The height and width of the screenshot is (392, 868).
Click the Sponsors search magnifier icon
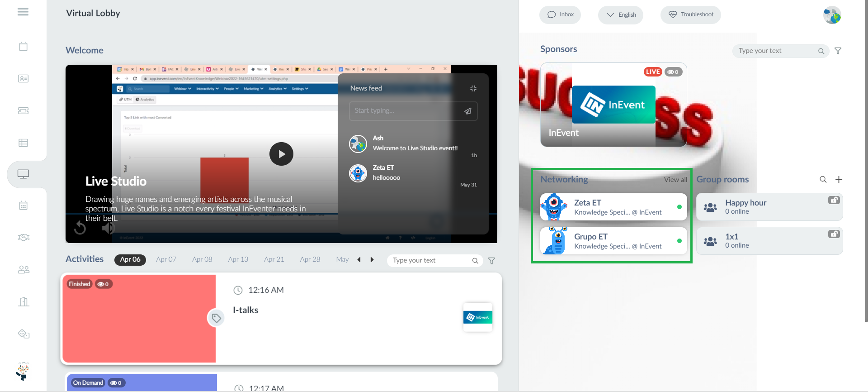(x=821, y=51)
